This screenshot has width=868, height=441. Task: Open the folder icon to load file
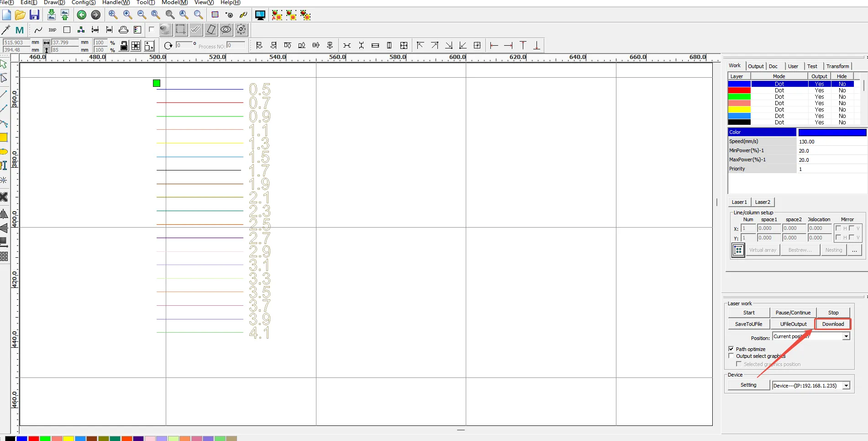20,15
